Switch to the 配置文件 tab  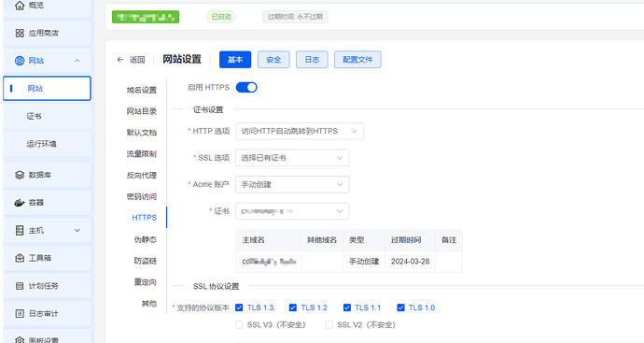(x=357, y=60)
